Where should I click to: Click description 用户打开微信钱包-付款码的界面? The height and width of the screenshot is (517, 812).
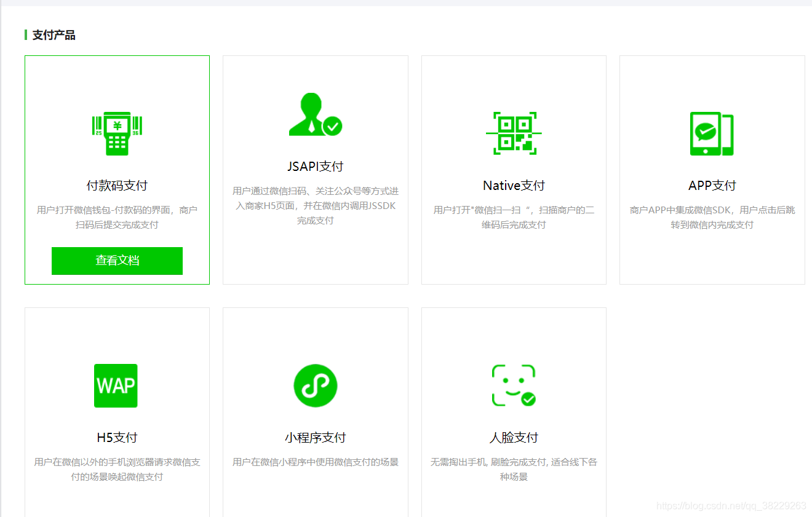(x=117, y=218)
